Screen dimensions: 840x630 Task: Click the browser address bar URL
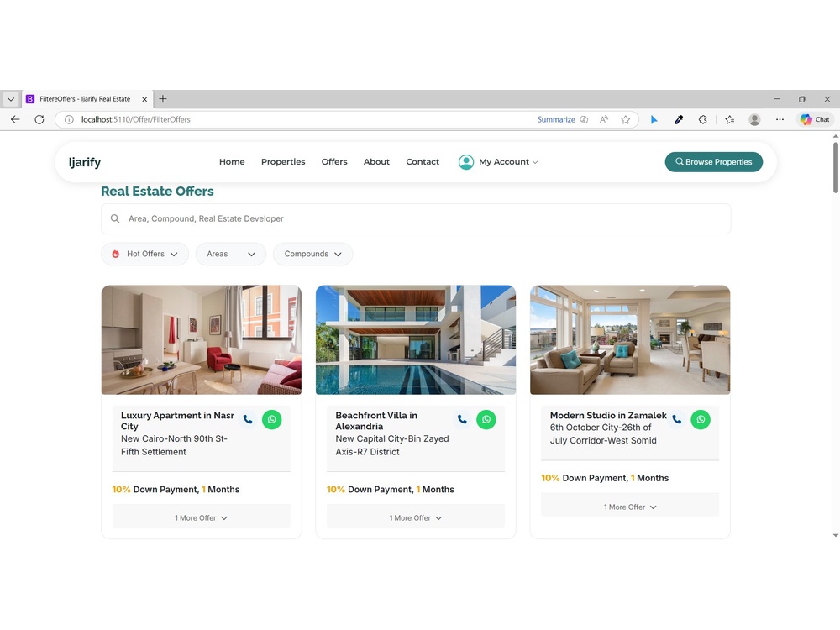coord(135,119)
